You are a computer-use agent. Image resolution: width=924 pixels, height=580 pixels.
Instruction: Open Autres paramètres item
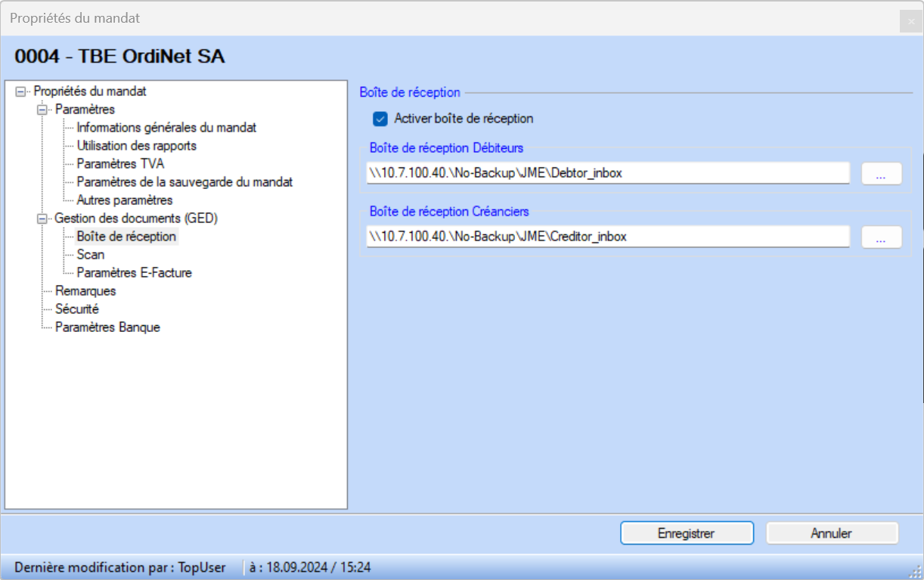[x=125, y=200]
